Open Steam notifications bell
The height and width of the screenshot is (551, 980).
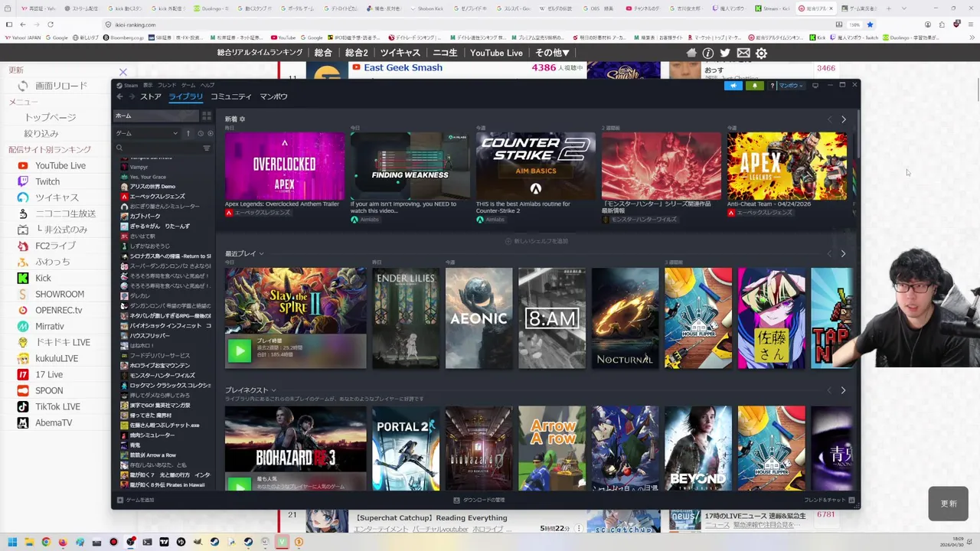click(x=754, y=86)
